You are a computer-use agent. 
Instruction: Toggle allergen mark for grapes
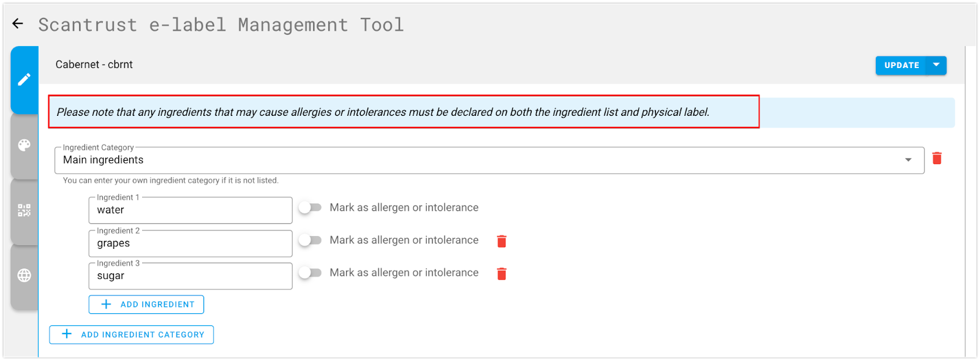(x=310, y=240)
